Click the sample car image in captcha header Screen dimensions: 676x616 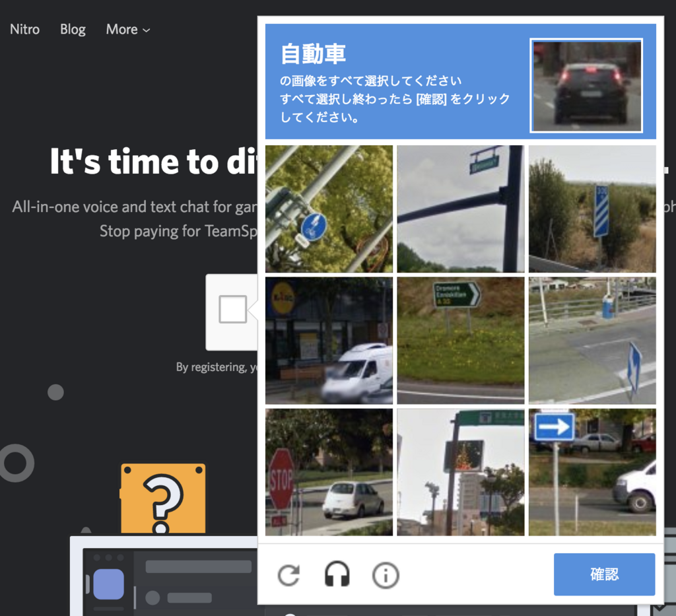pyautogui.click(x=586, y=85)
